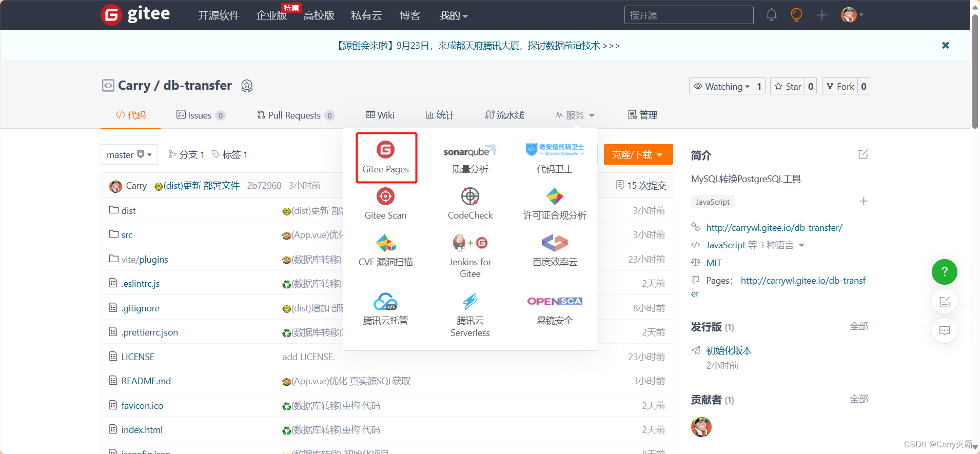Open contributor avatar under 贡献者
Viewport: 980px width, 454px height.
click(x=701, y=427)
